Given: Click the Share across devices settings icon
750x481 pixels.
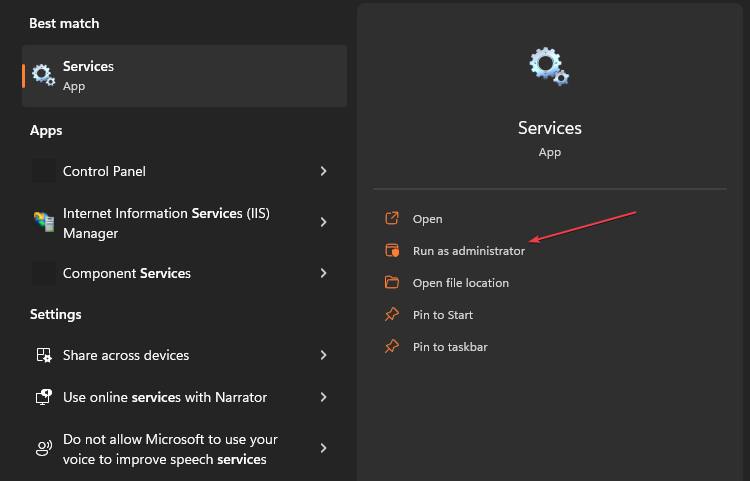Looking at the screenshot, I should point(44,355).
